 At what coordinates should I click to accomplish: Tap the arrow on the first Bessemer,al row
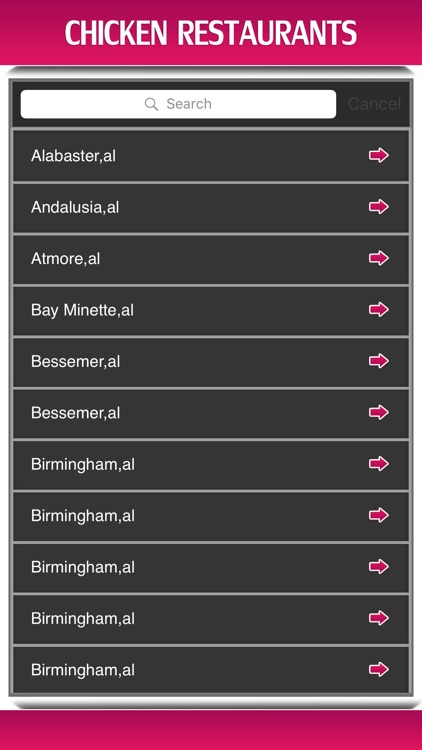pos(378,361)
